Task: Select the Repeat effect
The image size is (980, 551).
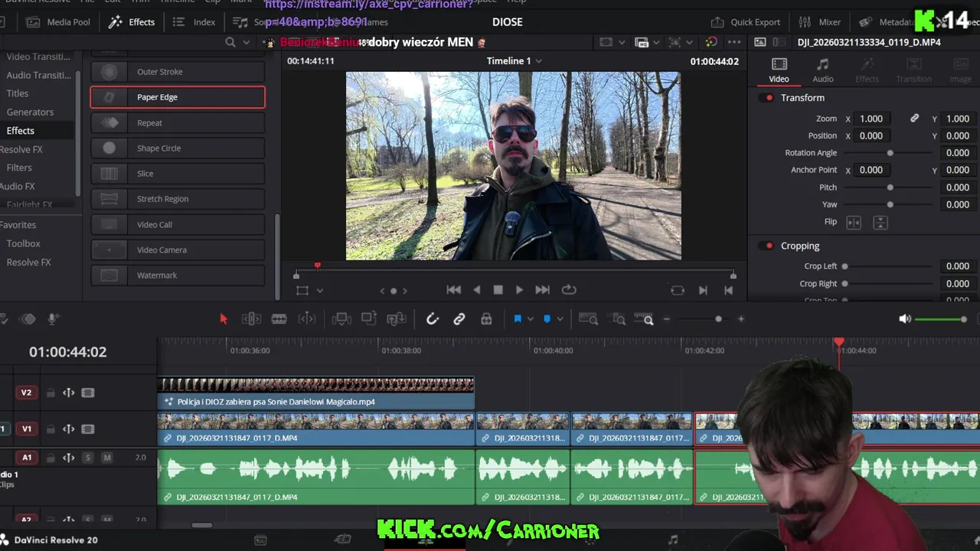Action: pyautogui.click(x=178, y=122)
